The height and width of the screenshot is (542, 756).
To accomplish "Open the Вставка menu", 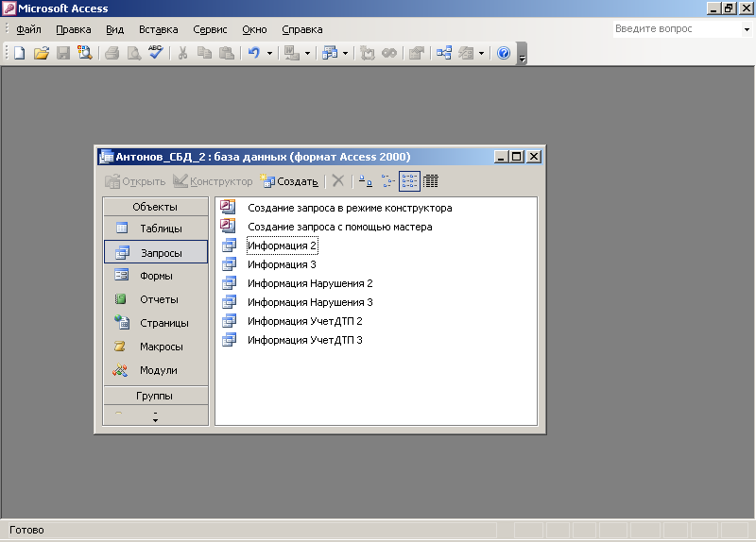I will click(158, 29).
